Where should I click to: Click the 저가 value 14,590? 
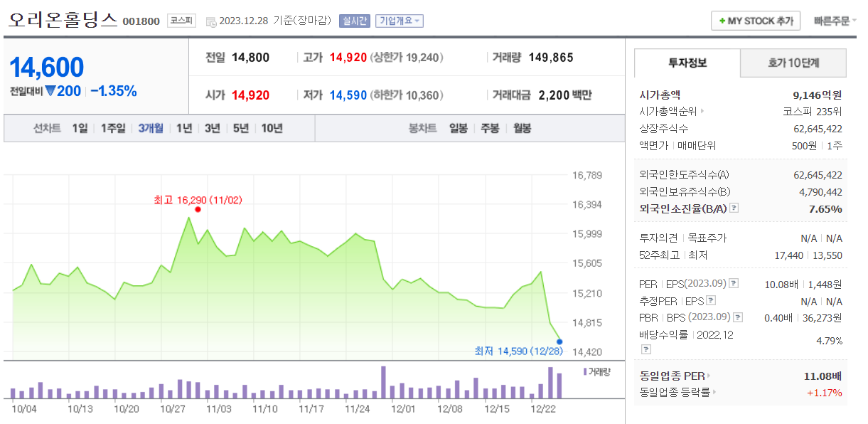(348, 95)
